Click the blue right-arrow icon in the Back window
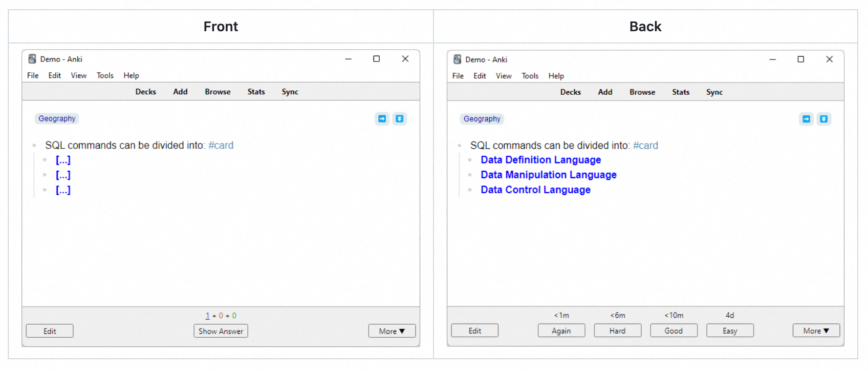Screen dimensions: 868x370 [806, 119]
